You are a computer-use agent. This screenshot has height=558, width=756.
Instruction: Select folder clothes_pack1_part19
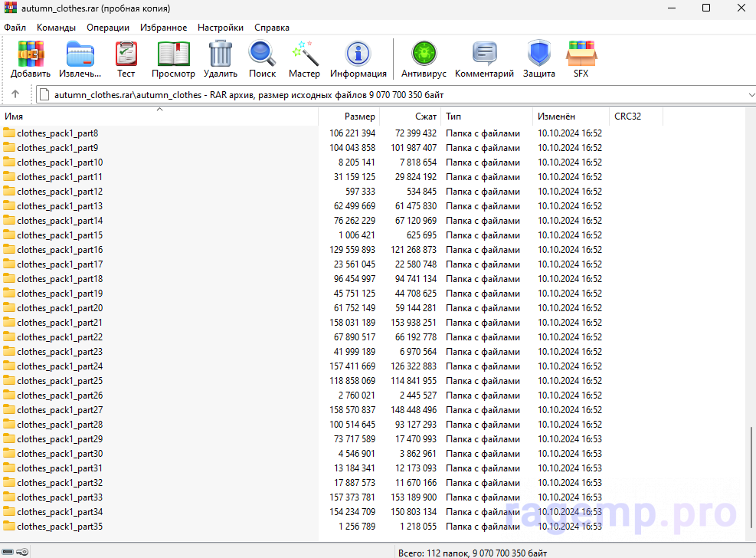click(60, 294)
